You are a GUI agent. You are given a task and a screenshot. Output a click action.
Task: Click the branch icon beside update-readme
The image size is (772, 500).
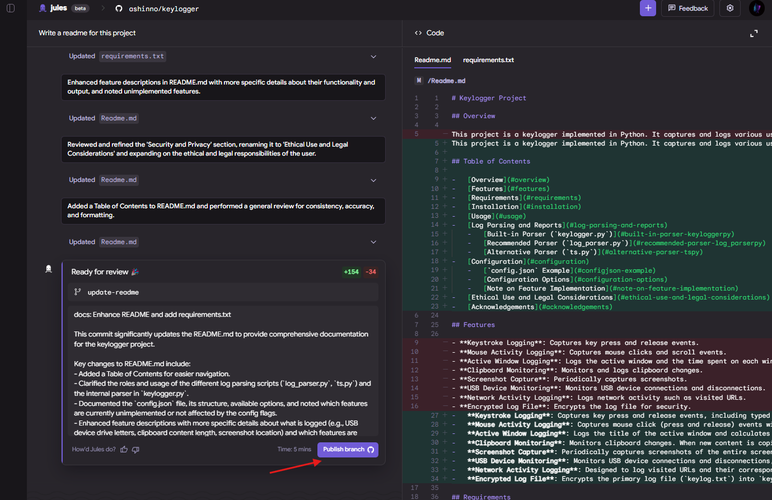click(77, 292)
